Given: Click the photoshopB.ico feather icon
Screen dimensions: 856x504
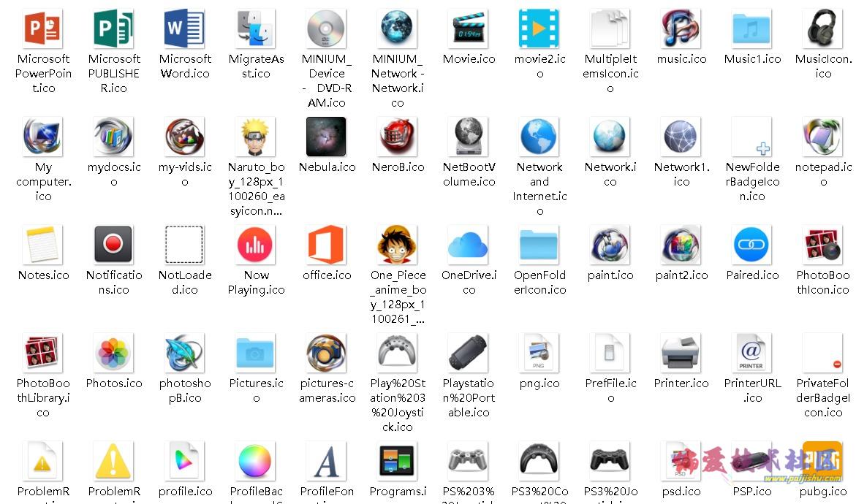Looking at the screenshot, I should (184, 352).
